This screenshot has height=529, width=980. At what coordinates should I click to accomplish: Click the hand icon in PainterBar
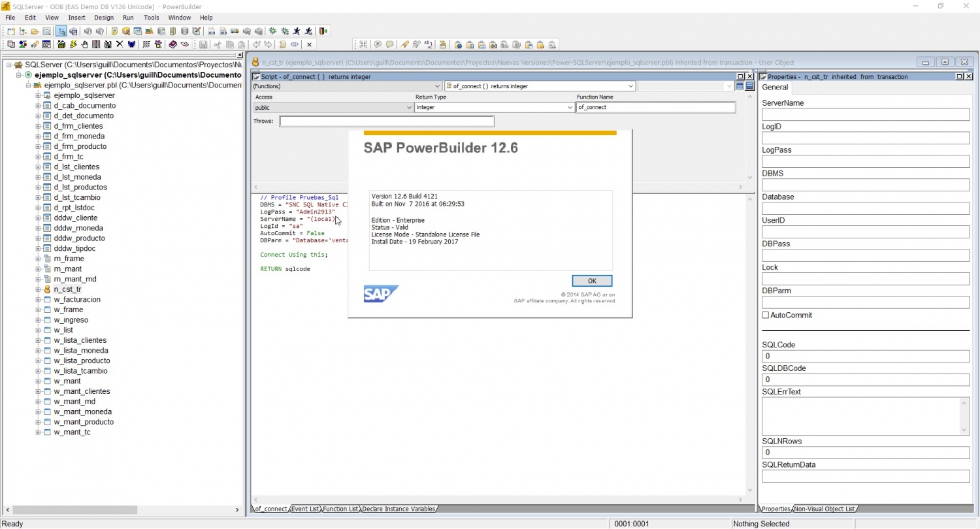tap(85, 44)
